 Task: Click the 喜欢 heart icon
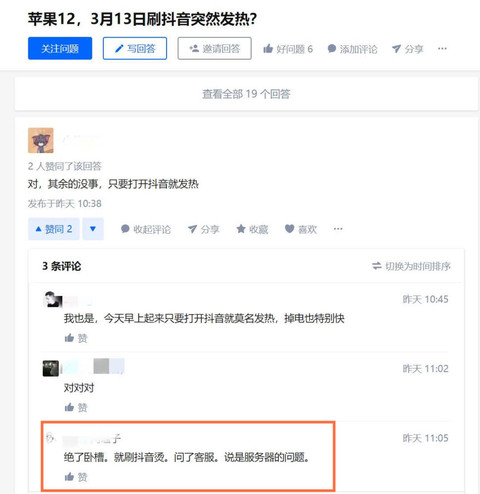[290, 229]
